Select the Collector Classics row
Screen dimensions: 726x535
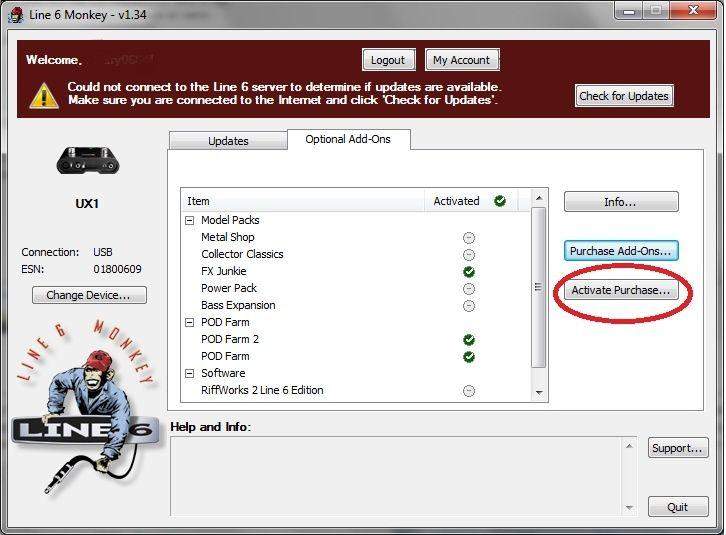(356, 254)
